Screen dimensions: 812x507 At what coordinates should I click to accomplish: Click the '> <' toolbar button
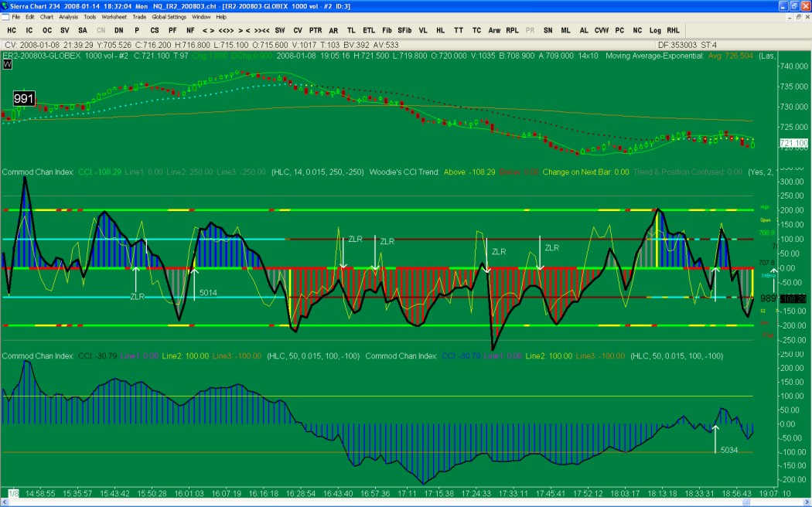pyautogui.click(x=244, y=30)
